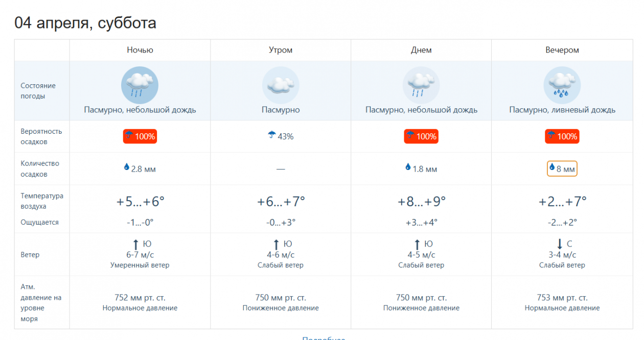This screenshot has height=340, width=644.
Task: Click the water drop icon beside 2.8 мм
Action: pyautogui.click(x=127, y=167)
